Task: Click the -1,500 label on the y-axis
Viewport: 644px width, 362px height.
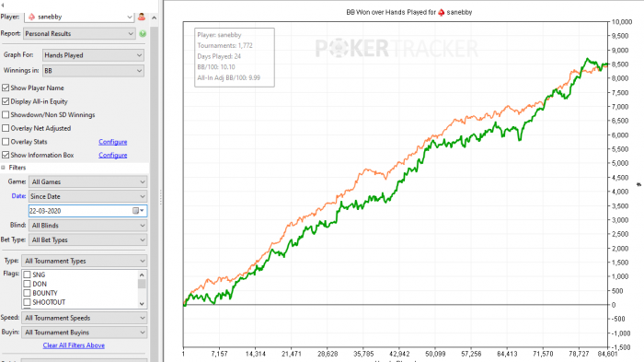Action: pos(621,347)
